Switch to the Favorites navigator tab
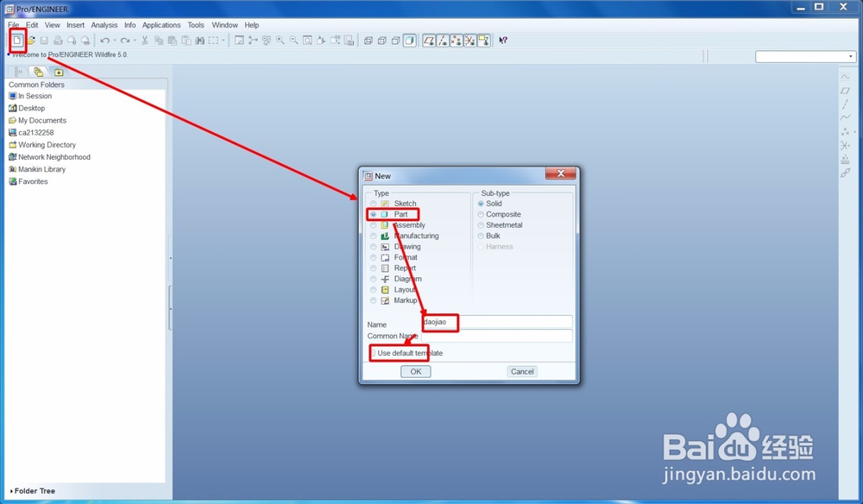863x504 pixels. 59,72
